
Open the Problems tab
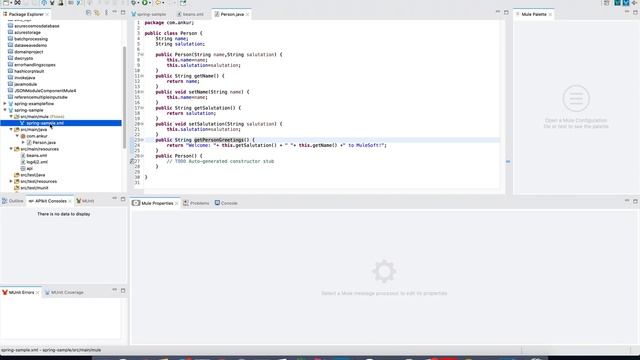(x=196, y=203)
